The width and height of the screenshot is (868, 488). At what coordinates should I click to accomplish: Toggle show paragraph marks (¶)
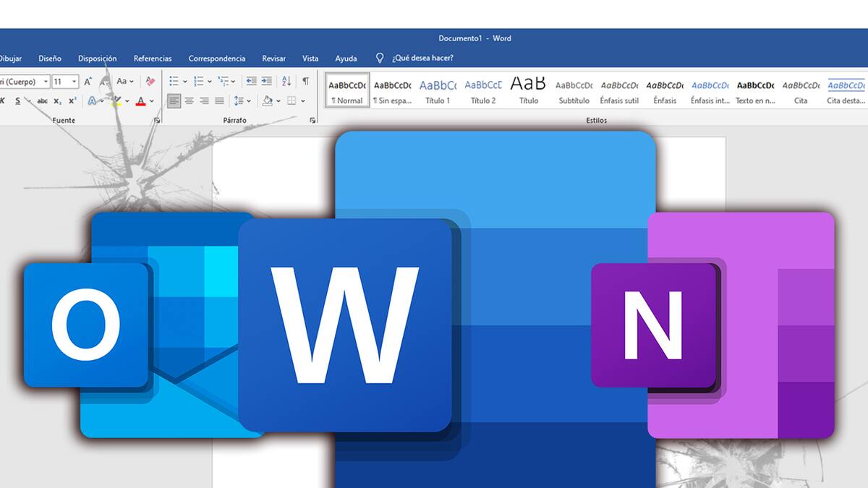[306, 81]
